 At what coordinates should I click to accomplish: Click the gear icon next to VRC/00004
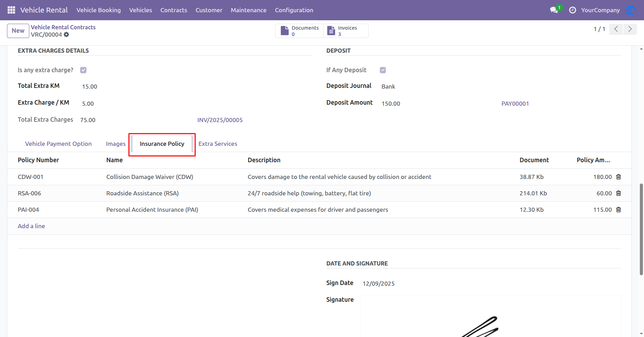(x=66, y=35)
